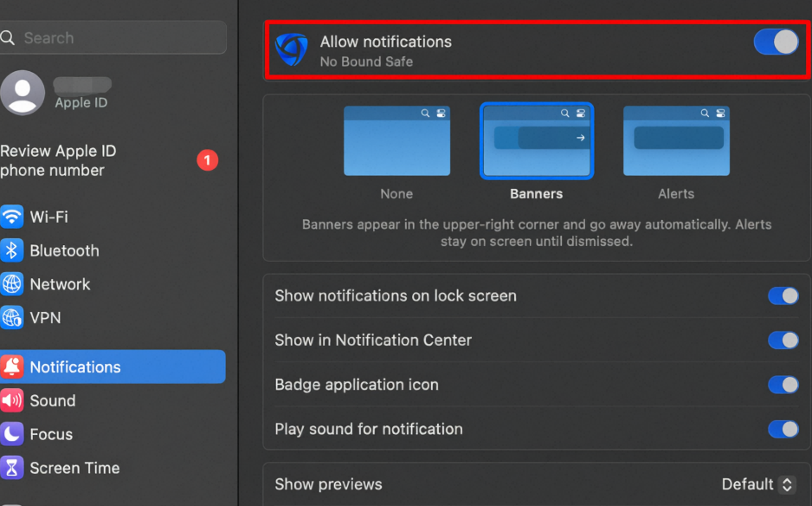Disable Play sound for notification

(783, 429)
